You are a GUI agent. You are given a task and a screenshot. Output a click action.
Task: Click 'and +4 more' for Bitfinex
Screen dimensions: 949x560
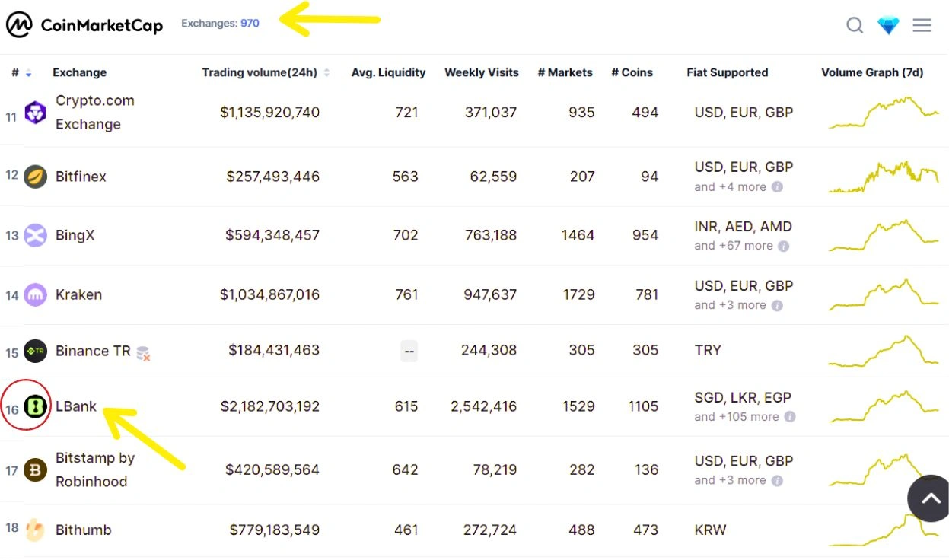point(730,187)
